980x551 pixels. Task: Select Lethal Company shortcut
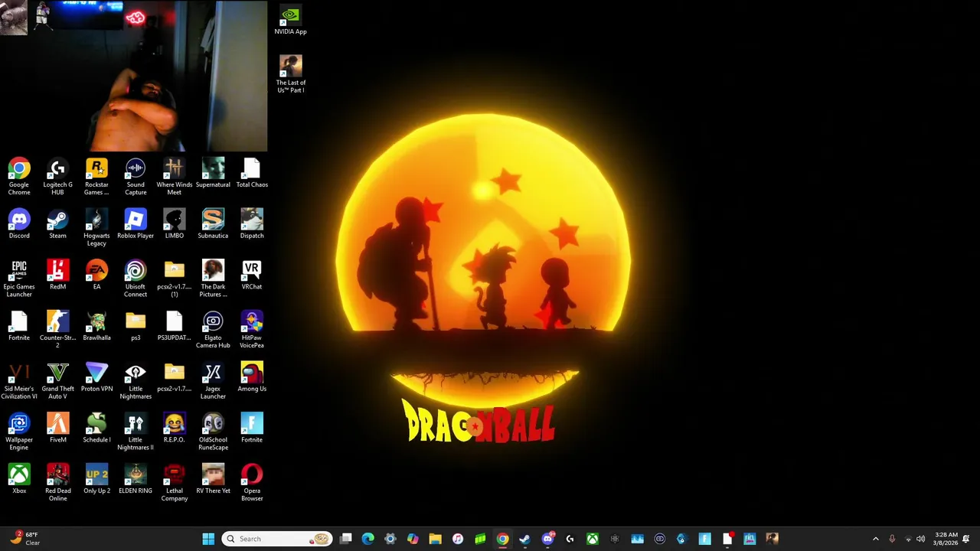[x=174, y=483]
